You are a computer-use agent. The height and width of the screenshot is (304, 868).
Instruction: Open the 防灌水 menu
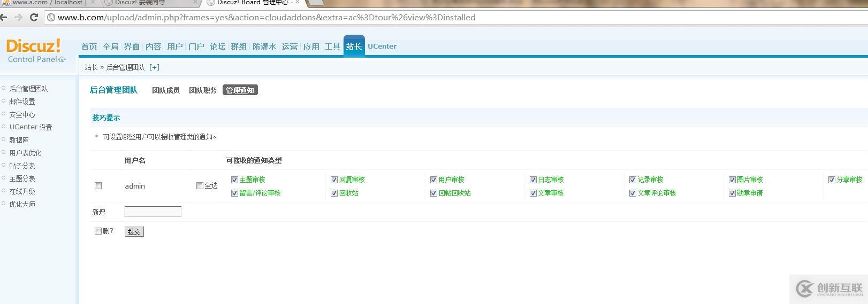coord(264,46)
